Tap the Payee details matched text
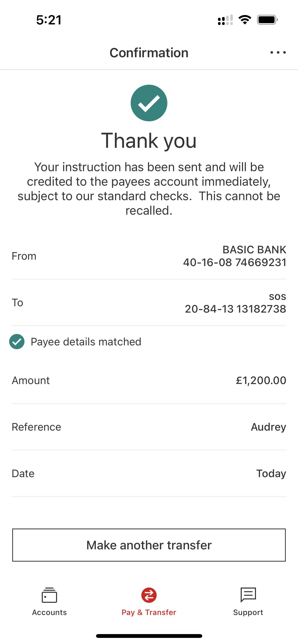 86,342
